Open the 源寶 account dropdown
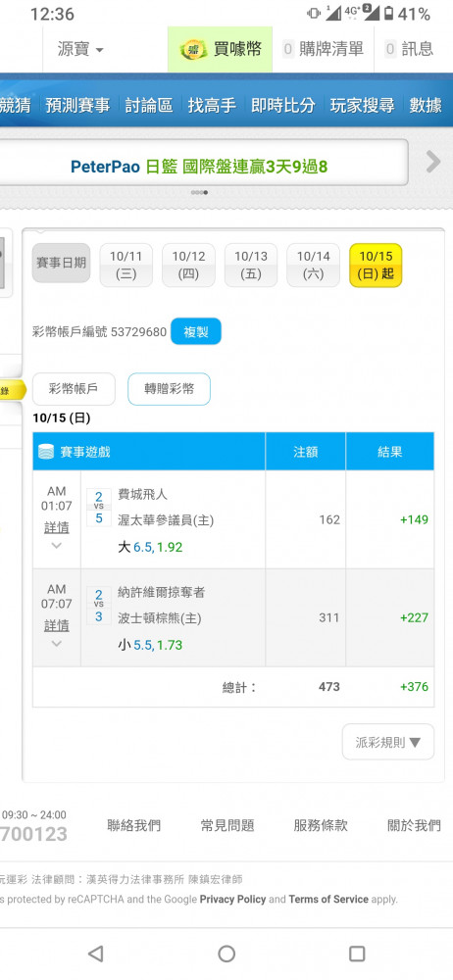 point(80,49)
